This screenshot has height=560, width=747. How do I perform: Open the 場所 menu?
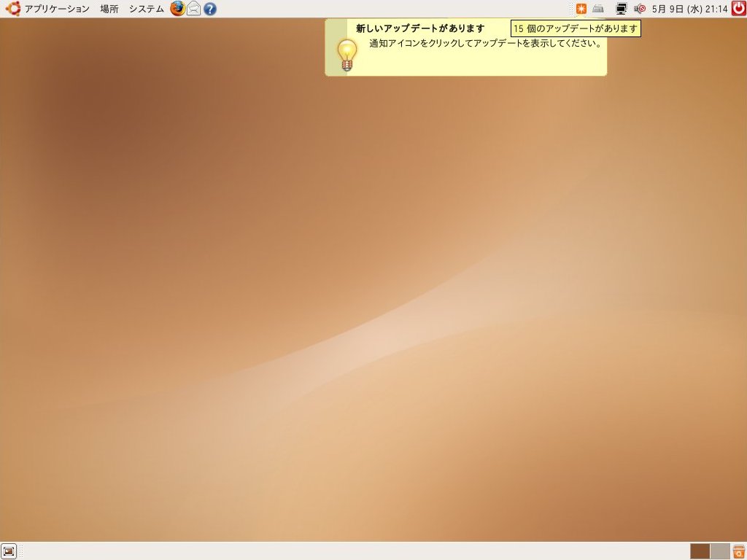click(x=109, y=9)
